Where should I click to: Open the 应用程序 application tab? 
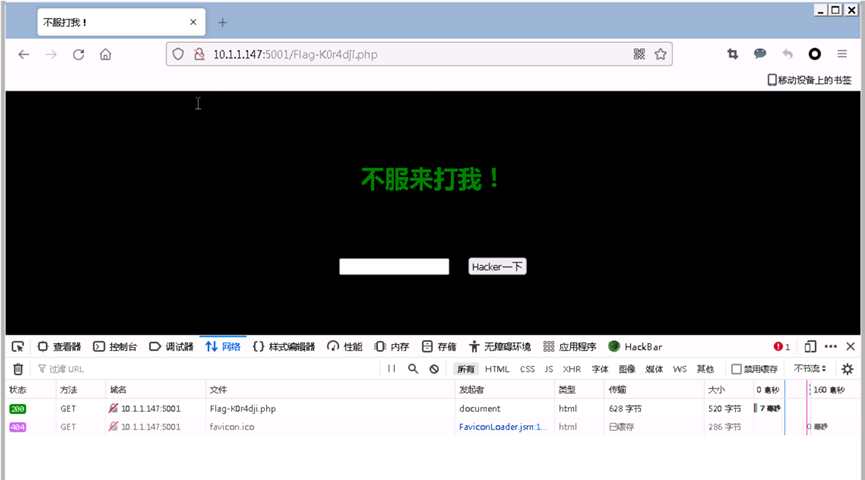(x=569, y=346)
